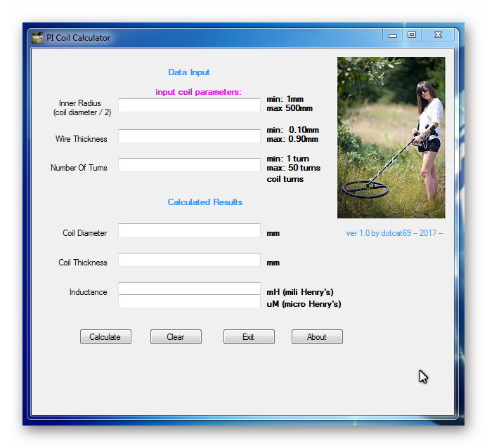Click the 'Inner Radius' label

point(80,103)
